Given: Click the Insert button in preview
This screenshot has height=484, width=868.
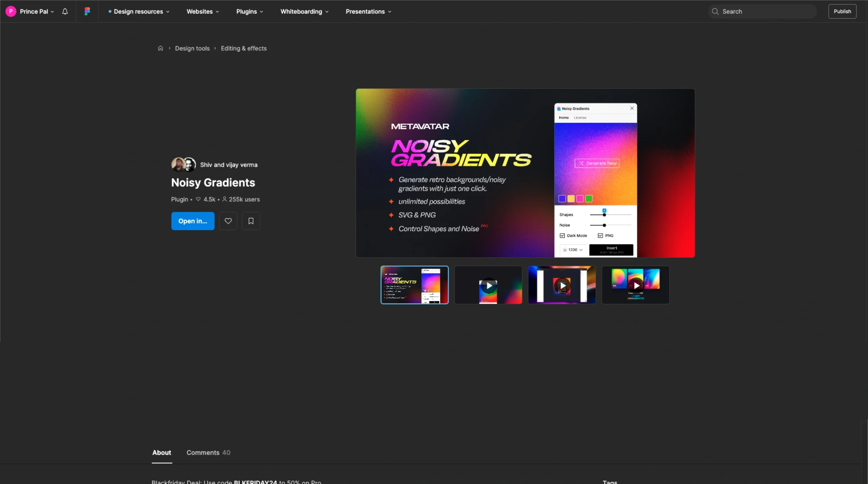Looking at the screenshot, I should tap(611, 250).
